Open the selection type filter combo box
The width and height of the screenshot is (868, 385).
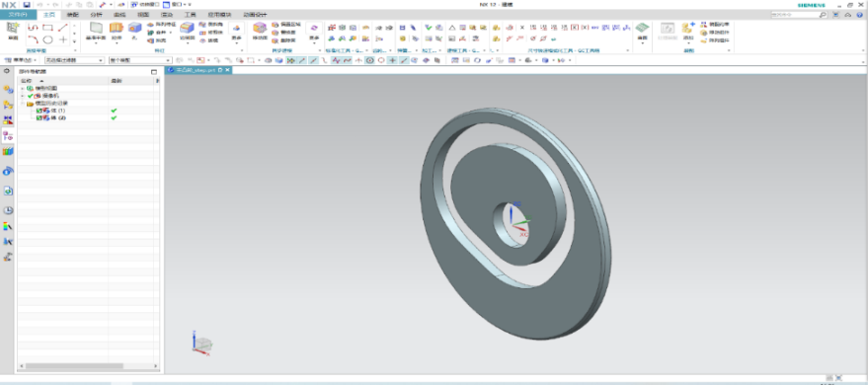pyautogui.click(x=74, y=60)
